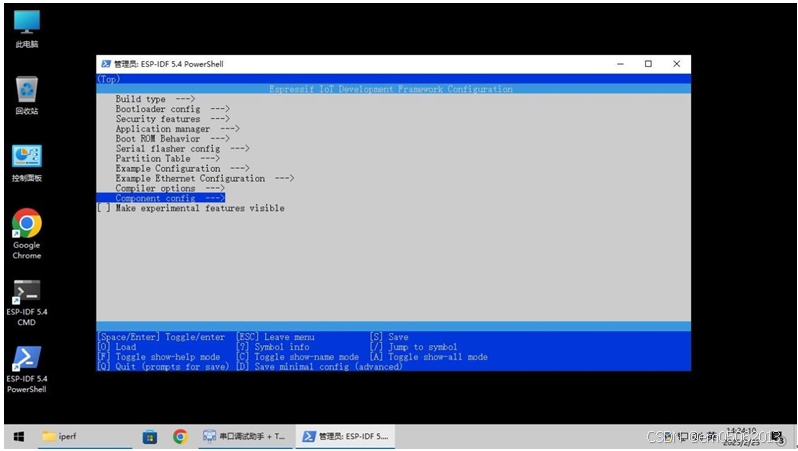The width and height of the screenshot is (798, 451).
Task: Enter the Compiler options submenu
Action: point(170,188)
